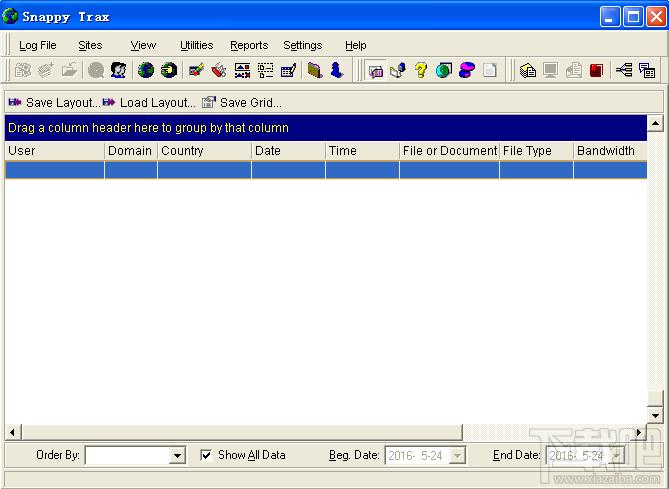Image resolution: width=669 pixels, height=489 pixels.
Task: Sort by the File Type column header
Action: (536, 151)
